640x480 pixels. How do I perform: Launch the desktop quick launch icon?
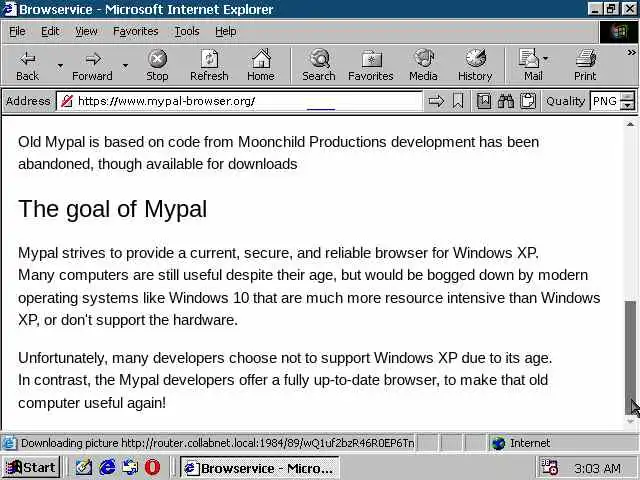83,467
